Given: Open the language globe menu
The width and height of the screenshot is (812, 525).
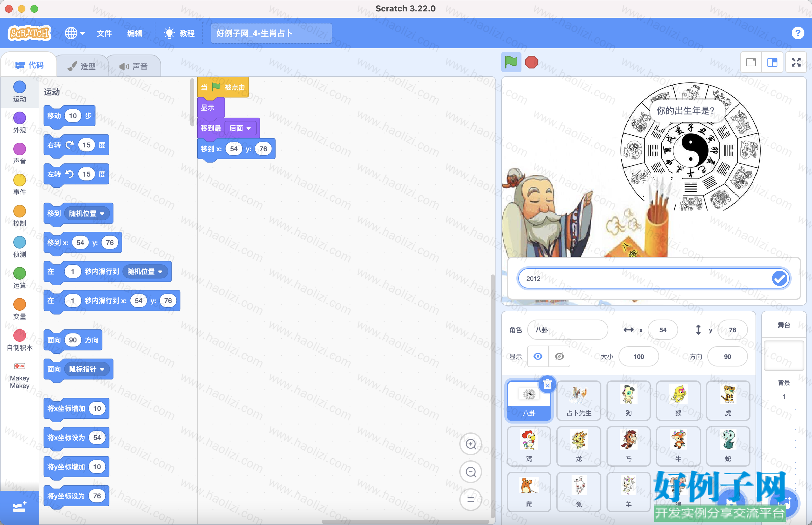Looking at the screenshot, I should [x=75, y=33].
